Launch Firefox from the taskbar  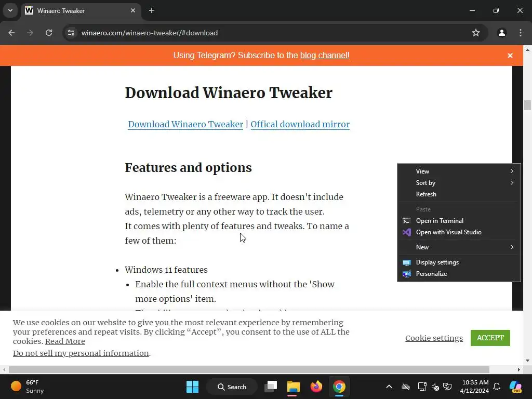pyautogui.click(x=316, y=387)
